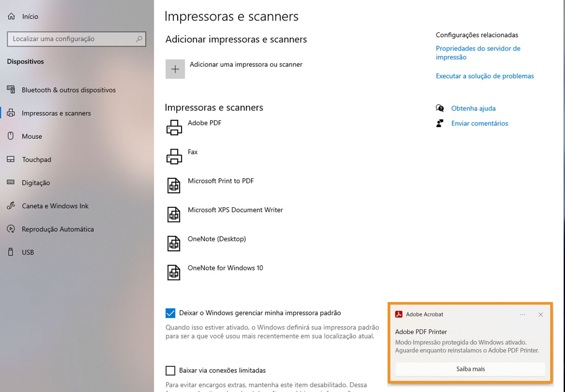Select the Bluetooth & outros dispositivos icon

11,90
